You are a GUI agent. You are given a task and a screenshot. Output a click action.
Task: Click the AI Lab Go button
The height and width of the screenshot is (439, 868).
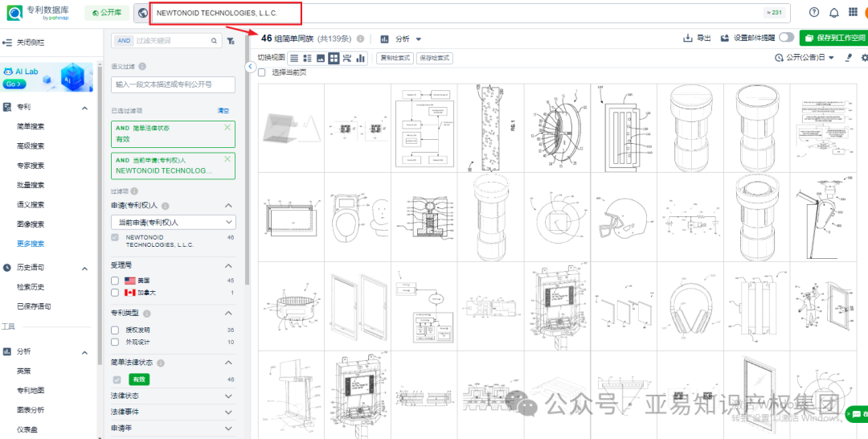14,84
